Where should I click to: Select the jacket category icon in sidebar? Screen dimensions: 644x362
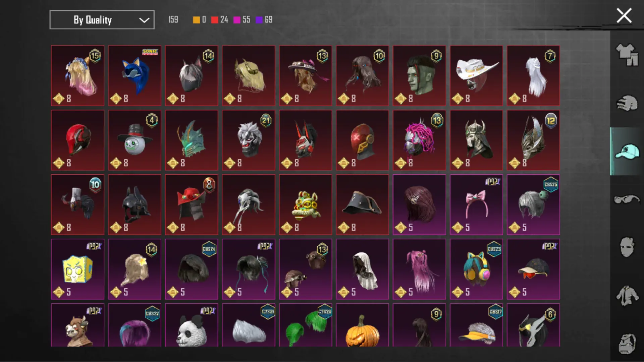627,296
